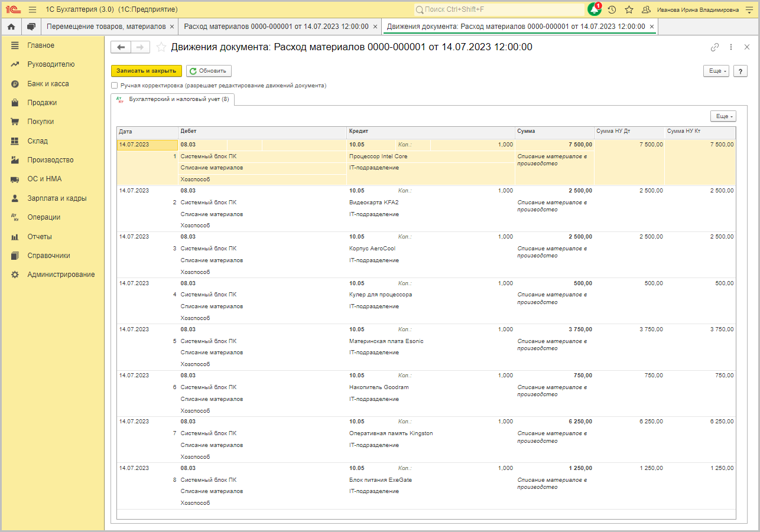The height and width of the screenshot is (532, 760).
Task: Open Главное section in sidebar
Action: [x=41, y=45]
